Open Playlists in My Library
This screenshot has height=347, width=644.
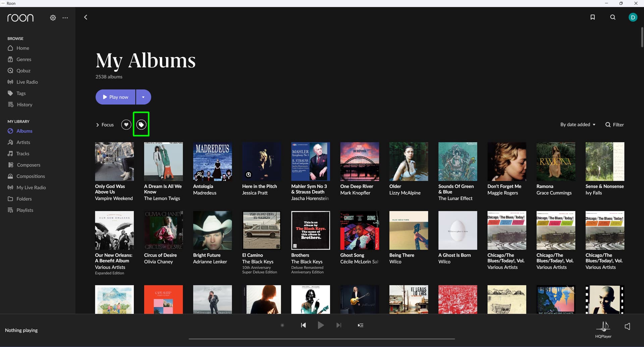click(20, 210)
